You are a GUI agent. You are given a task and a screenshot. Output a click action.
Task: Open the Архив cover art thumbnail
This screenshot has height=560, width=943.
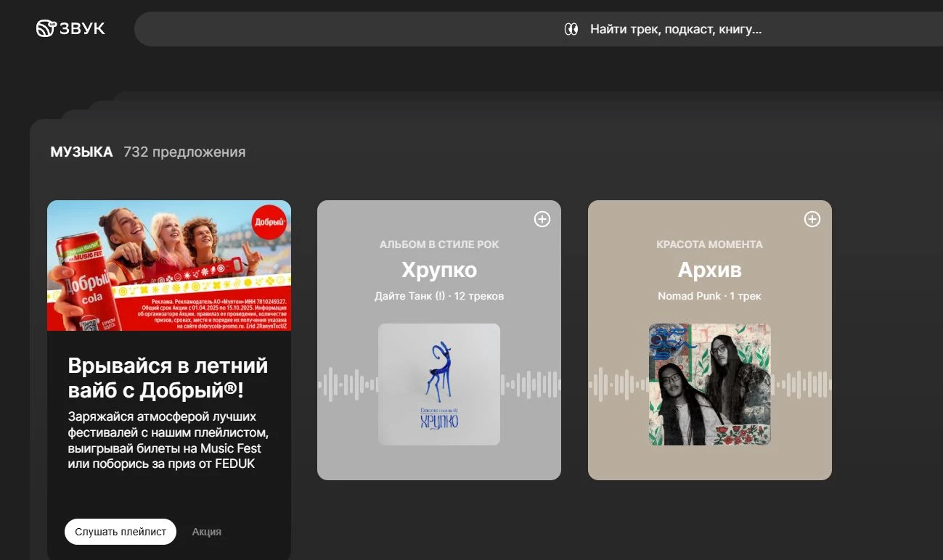709,384
